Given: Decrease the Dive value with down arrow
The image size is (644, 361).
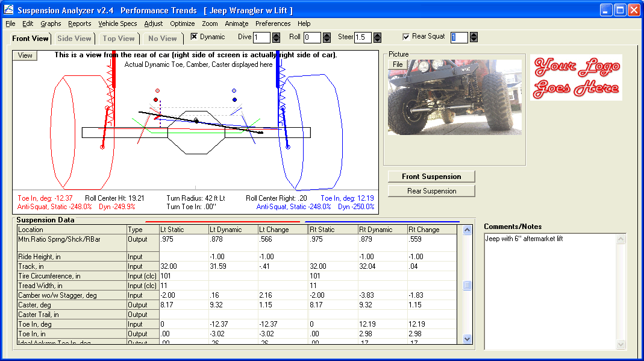Looking at the screenshot, I should point(277,40).
